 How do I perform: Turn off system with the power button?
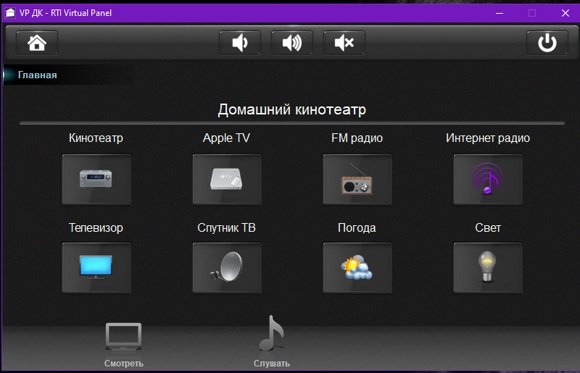pos(547,43)
